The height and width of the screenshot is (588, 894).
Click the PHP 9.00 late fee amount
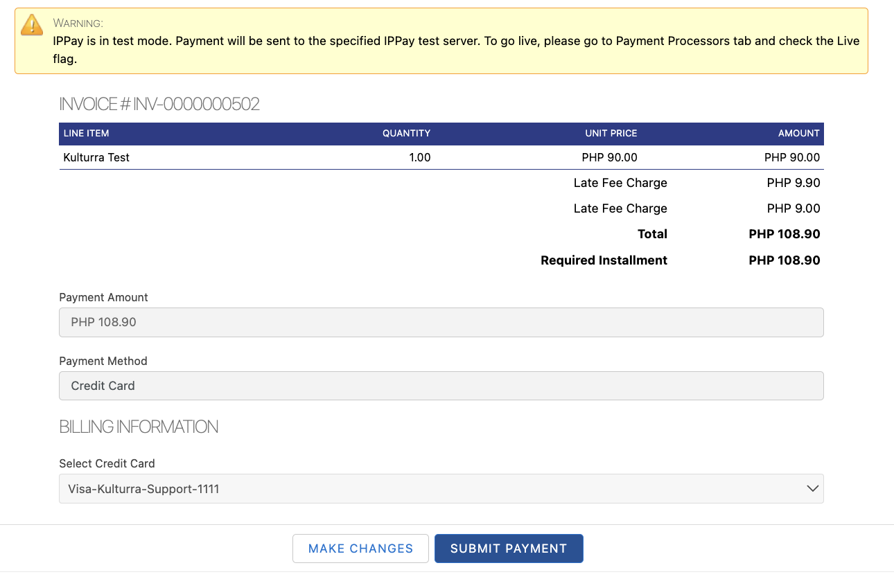793,208
